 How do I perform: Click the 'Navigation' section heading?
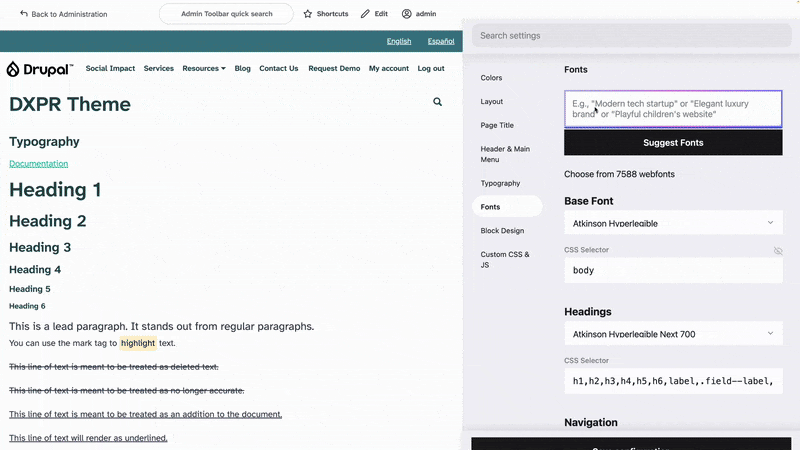click(591, 422)
